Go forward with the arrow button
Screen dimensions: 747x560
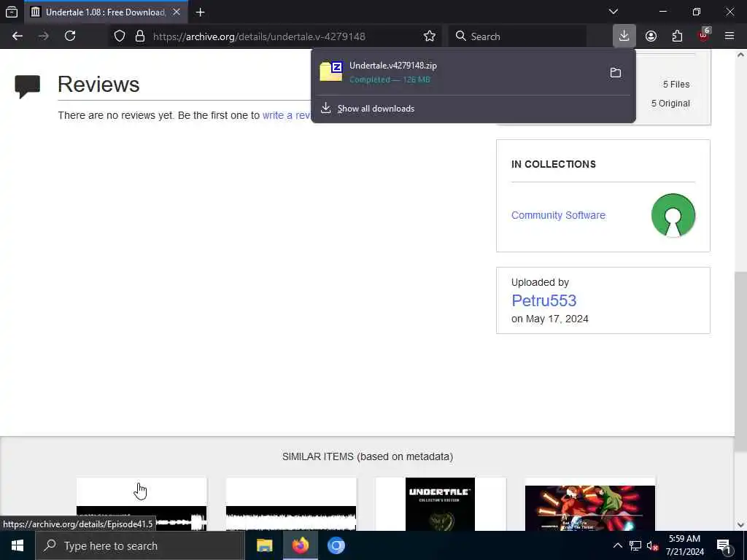point(43,36)
